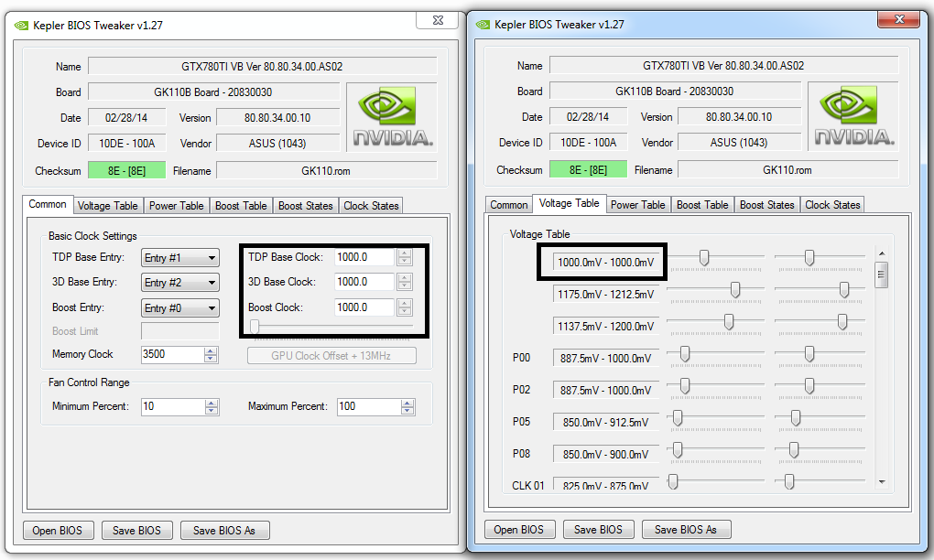Image resolution: width=934 pixels, height=560 pixels.
Task: Click the Boost Clock value field
Action: click(x=364, y=307)
